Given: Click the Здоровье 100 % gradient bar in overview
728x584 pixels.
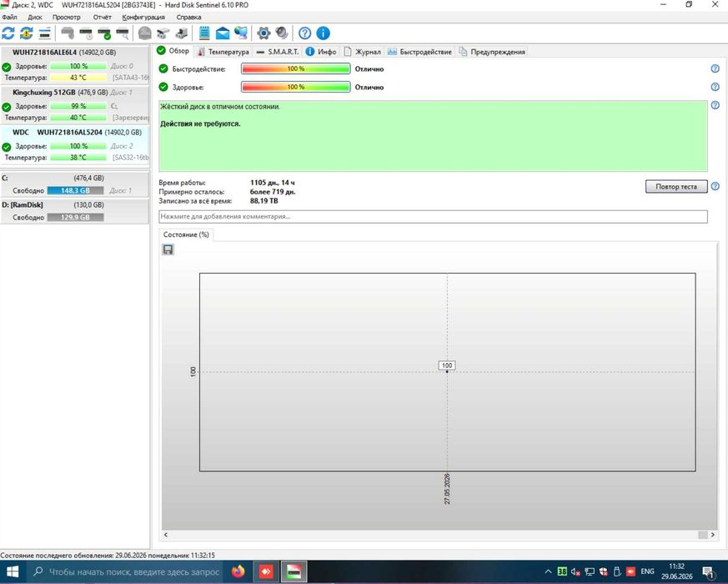Looking at the screenshot, I should click(296, 87).
